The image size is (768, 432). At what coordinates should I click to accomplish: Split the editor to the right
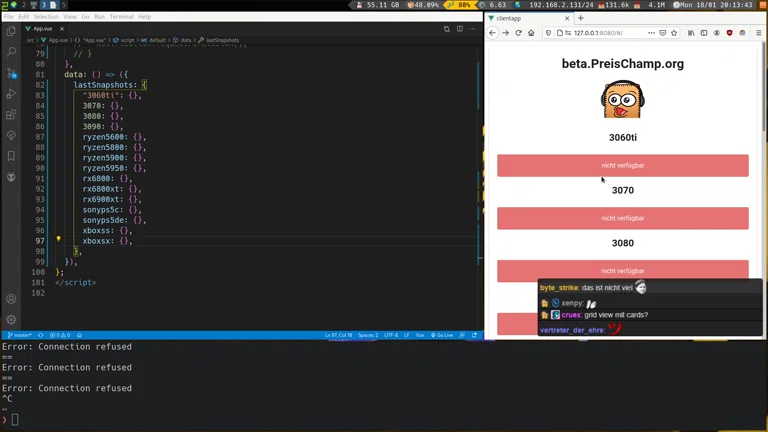(459, 29)
